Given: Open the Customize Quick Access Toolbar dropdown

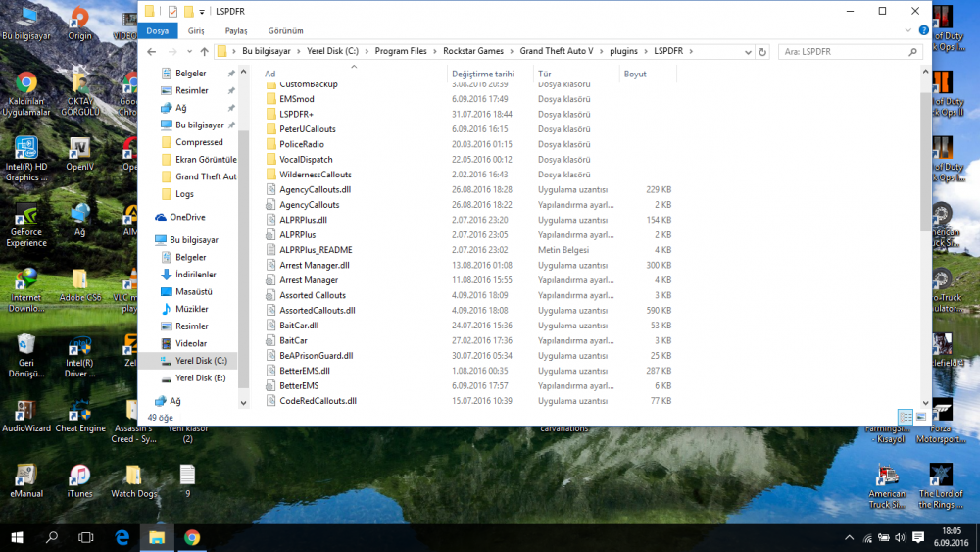Looking at the screenshot, I should click(202, 12).
